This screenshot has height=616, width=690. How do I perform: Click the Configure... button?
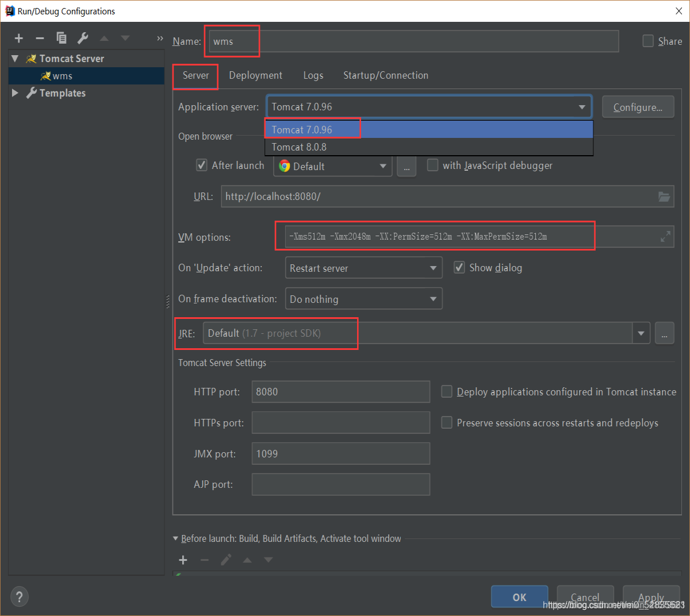pos(638,107)
